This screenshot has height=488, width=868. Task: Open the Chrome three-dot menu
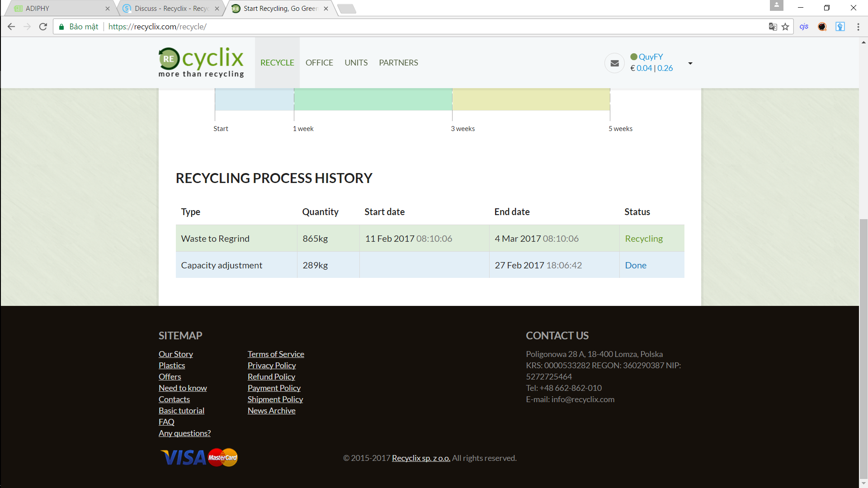click(858, 27)
